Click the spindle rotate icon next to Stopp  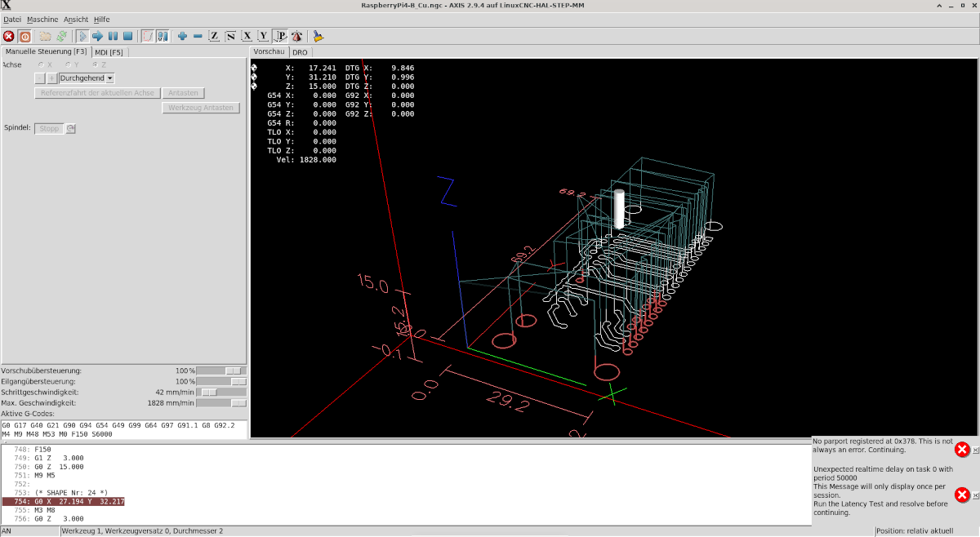[x=70, y=128]
